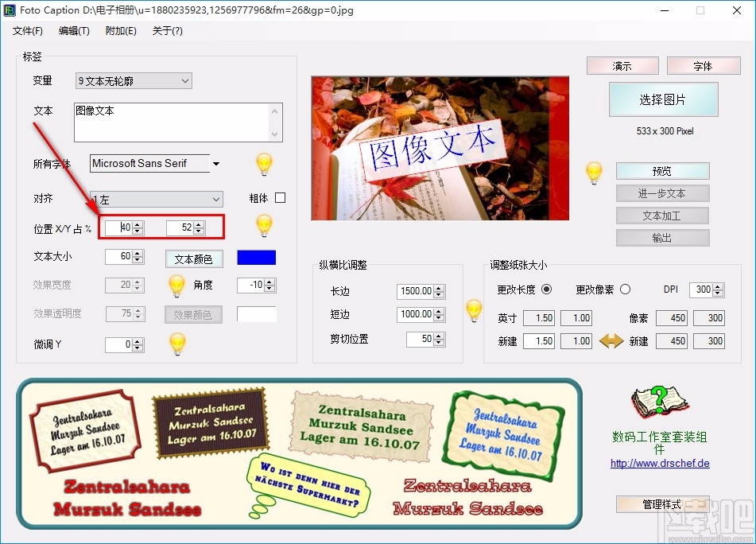Adjust the DPI stepper showing 300
Screen dimensions: 756x544
[x=718, y=289]
